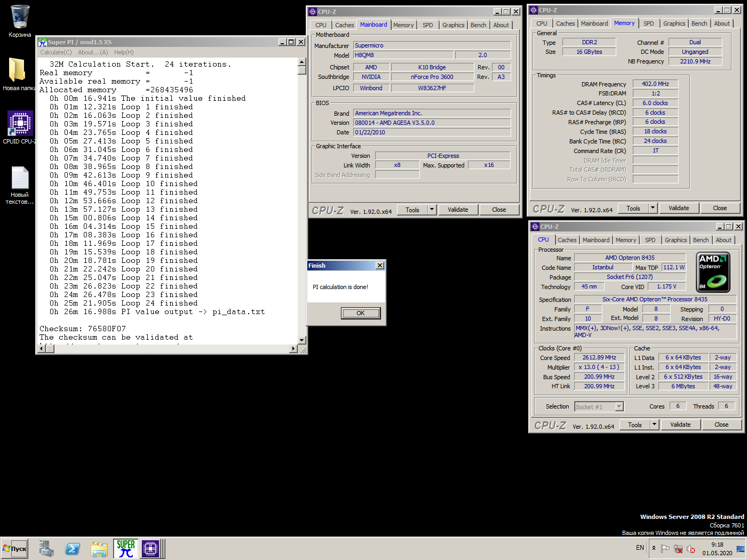Open Tools dropdown arrow in Memory CPU-Z window
The width and height of the screenshot is (747, 560).
[653, 208]
